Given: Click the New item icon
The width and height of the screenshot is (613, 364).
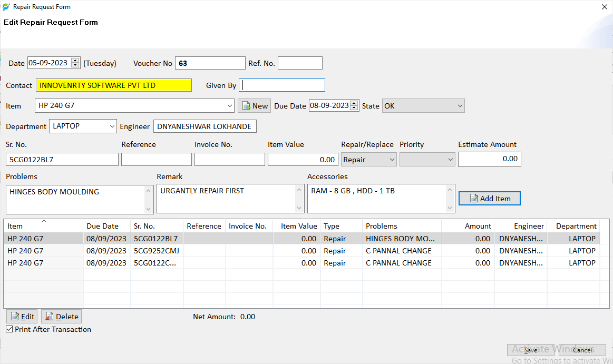Looking at the screenshot, I should [x=246, y=105].
